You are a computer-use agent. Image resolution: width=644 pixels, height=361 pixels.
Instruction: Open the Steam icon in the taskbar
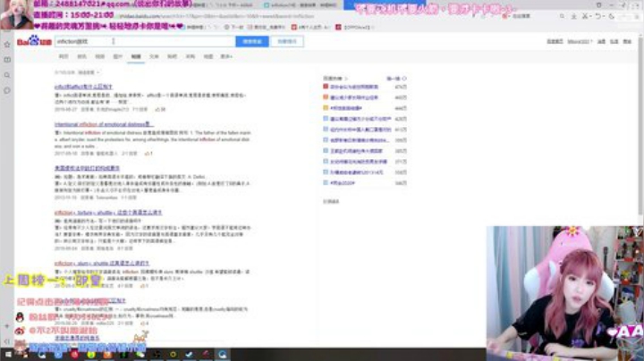click(190, 355)
